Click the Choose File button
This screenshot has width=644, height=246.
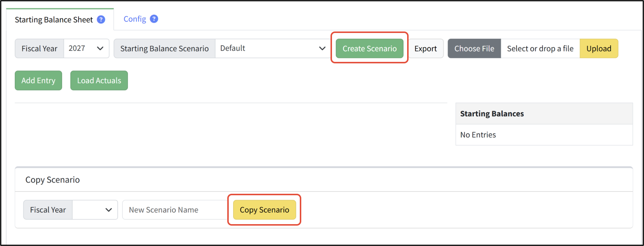coord(474,49)
